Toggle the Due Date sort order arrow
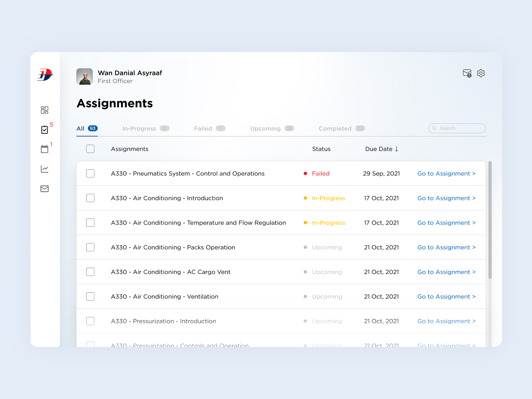This screenshot has height=399, width=532. 397,149
